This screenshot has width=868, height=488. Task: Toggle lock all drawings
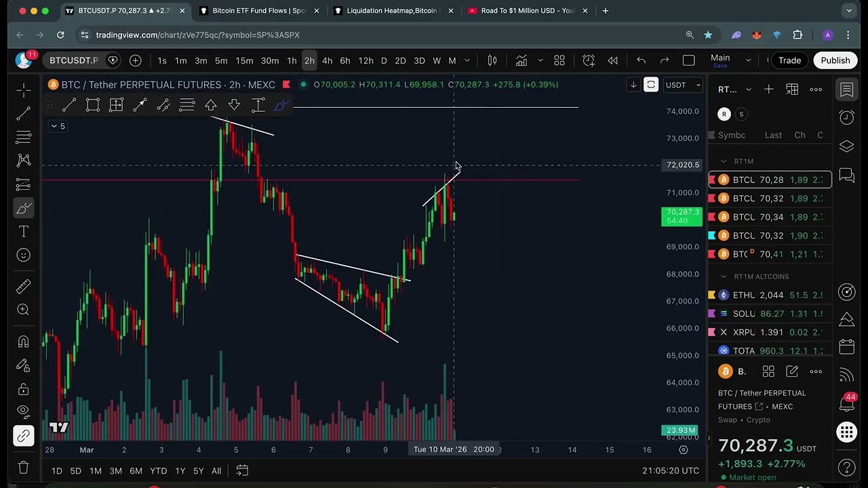tap(24, 389)
